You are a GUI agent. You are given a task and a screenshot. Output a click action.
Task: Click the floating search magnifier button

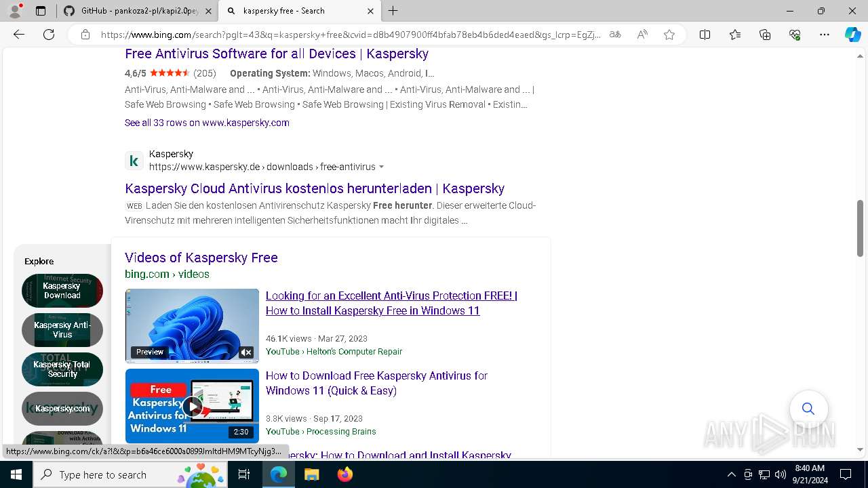point(808,409)
